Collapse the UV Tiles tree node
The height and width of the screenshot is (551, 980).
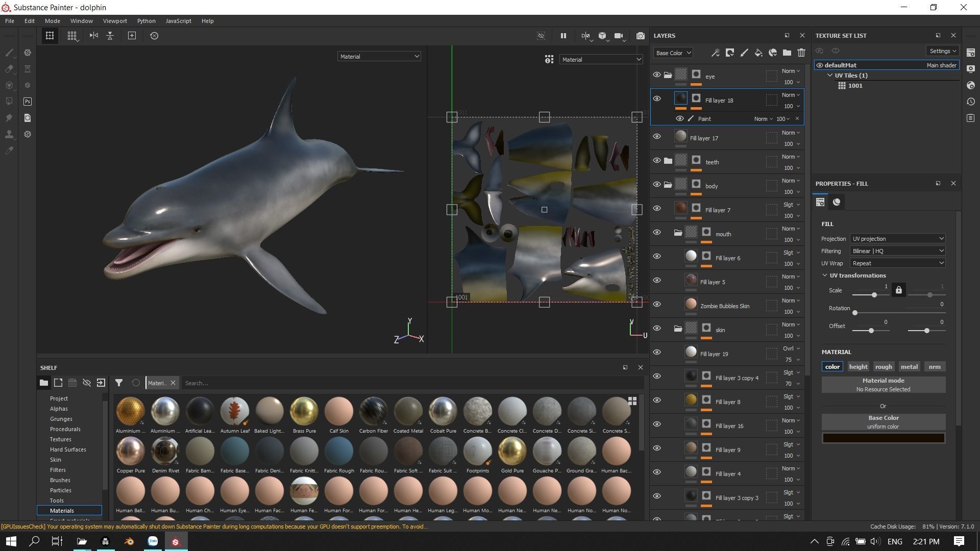830,75
